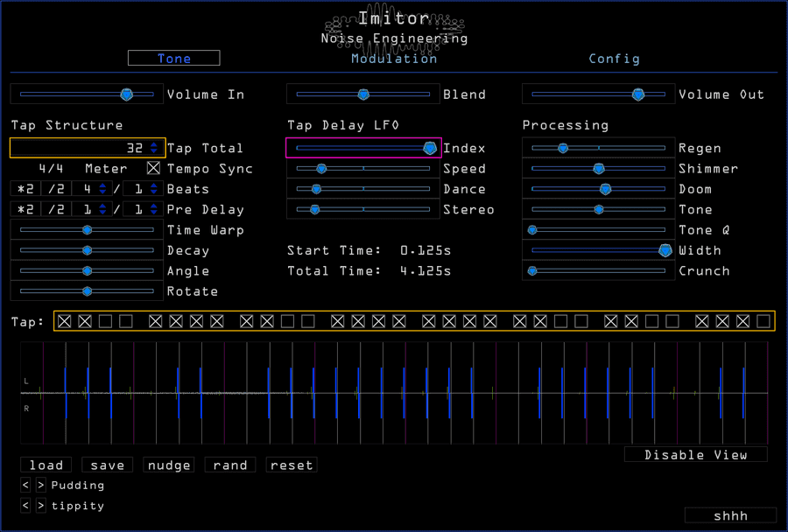Image resolution: width=788 pixels, height=532 pixels.
Task: Click the Beats numerator stepper arrows
Action: point(102,189)
